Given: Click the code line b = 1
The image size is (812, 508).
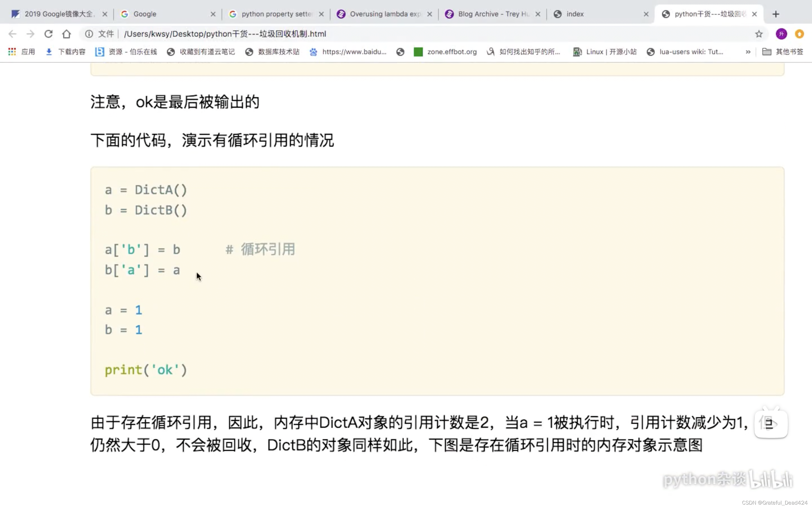Looking at the screenshot, I should [123, 330].
